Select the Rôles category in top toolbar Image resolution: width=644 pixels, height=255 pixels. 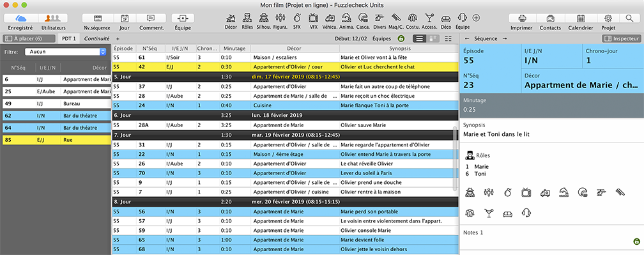pos(247,18)
